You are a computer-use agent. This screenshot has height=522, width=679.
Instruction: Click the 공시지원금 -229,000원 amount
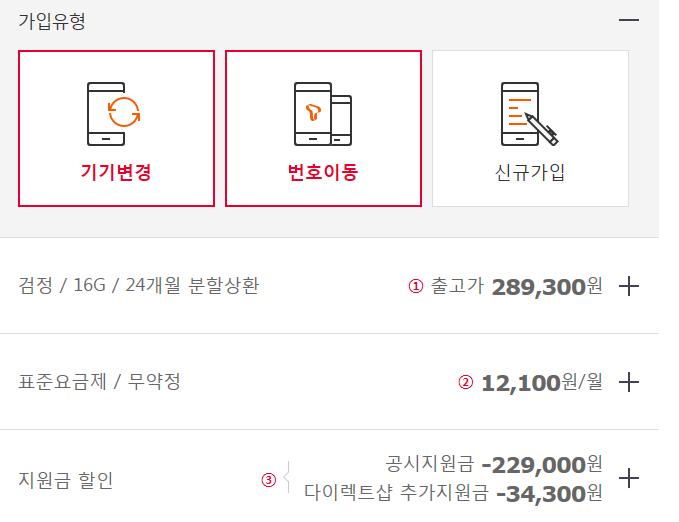(x=494, y=465)
